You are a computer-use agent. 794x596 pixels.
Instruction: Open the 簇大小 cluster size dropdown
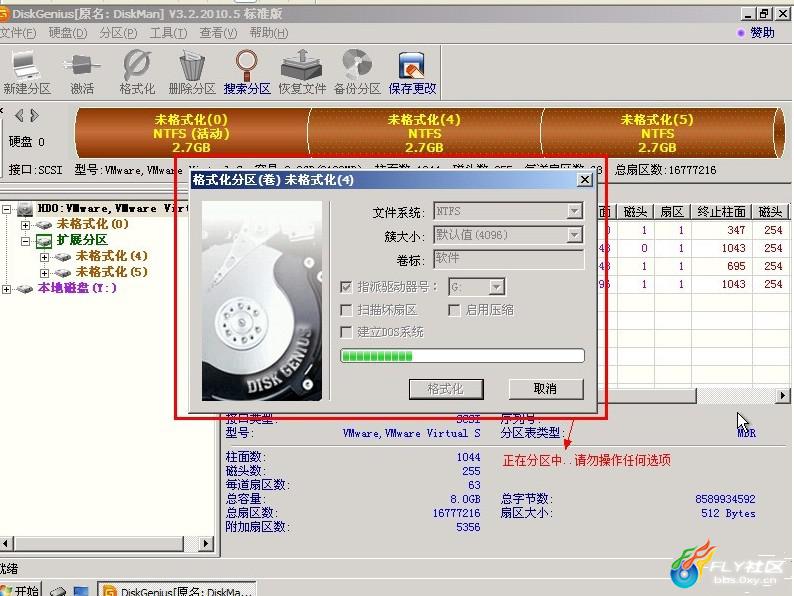[574, 234]
